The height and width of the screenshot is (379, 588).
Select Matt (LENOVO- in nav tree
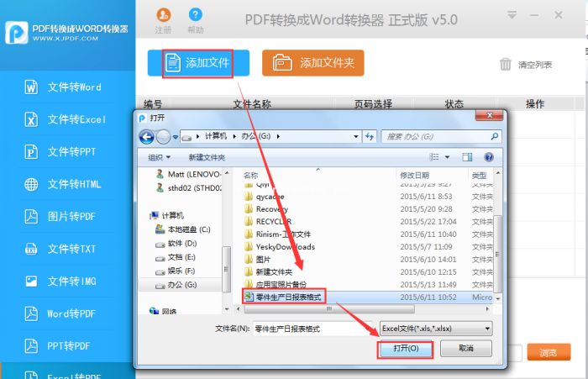(189, 174)
